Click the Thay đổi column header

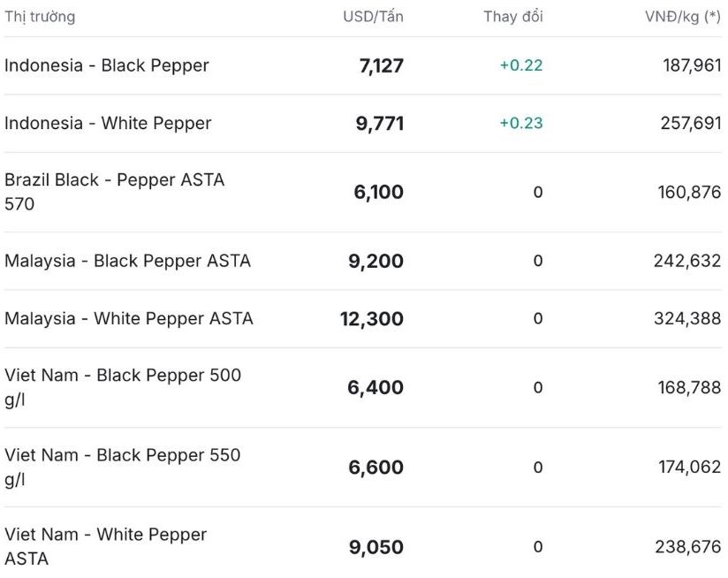tap(513, 17)
